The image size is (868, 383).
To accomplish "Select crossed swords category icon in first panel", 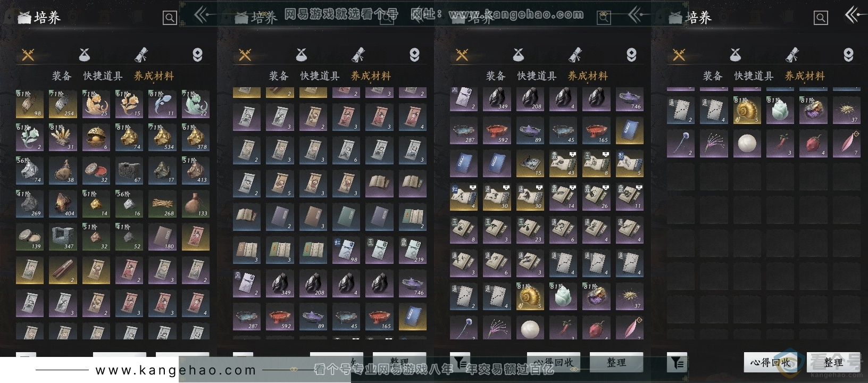I will (x=28, y=54).
